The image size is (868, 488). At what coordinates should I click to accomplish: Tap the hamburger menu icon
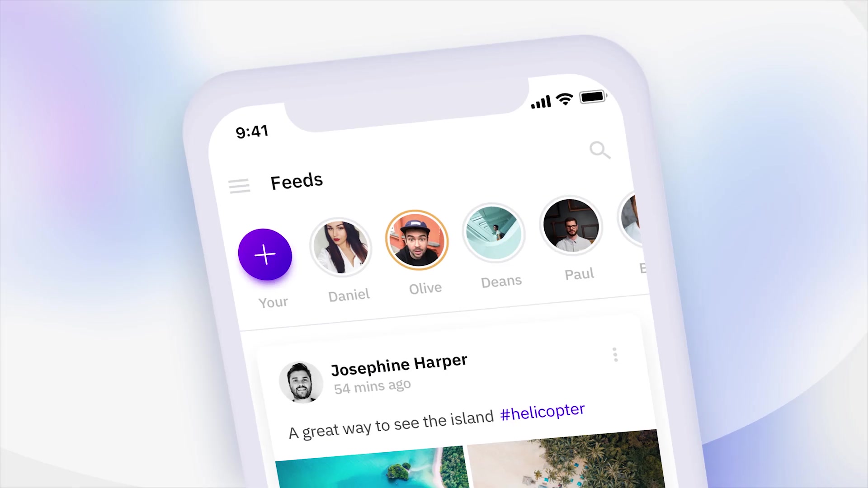coord(239,185)
